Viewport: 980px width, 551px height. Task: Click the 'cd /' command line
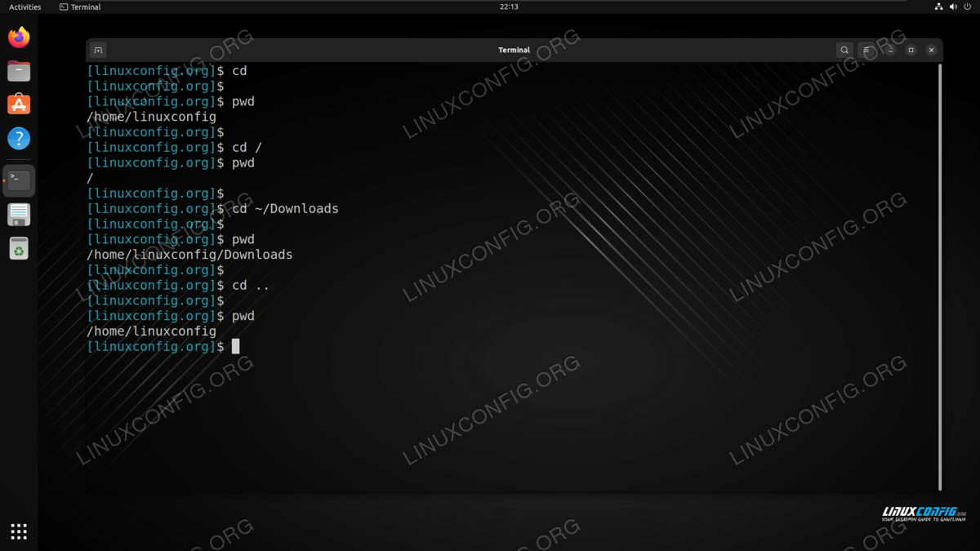tap(175, 148)
